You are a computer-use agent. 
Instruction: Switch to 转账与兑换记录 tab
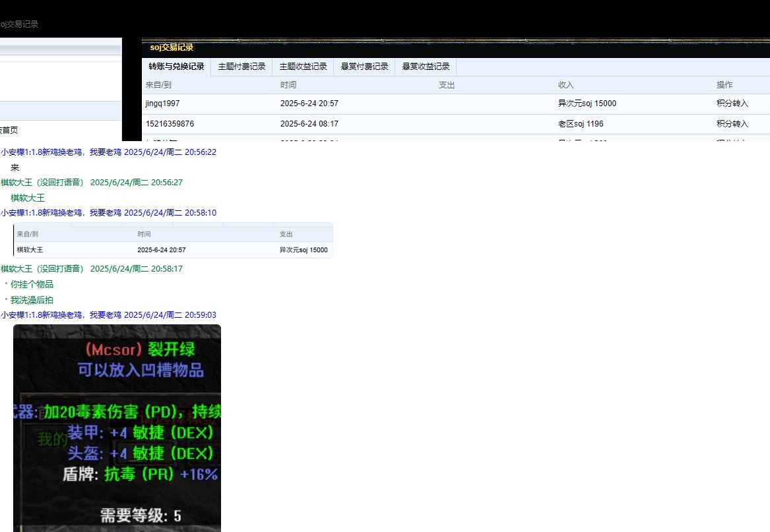click(176, 67)
